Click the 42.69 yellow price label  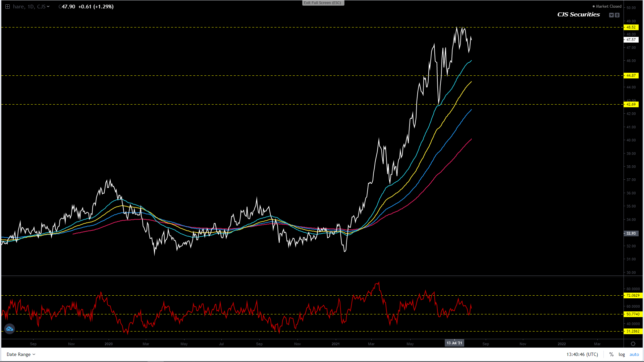pyautogui.click(x=631, y=105)
